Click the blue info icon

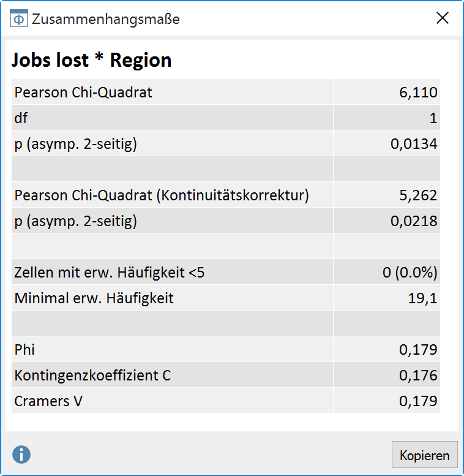click(x=21, y=455)
